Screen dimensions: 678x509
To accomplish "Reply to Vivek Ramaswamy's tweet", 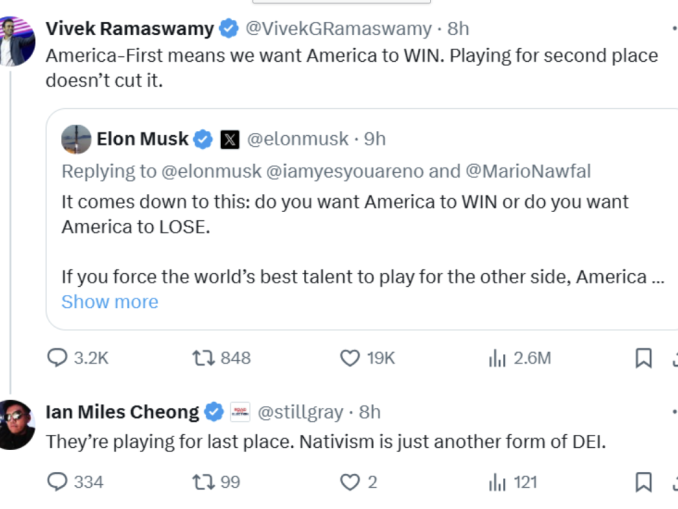I will (x=59, y=358).
